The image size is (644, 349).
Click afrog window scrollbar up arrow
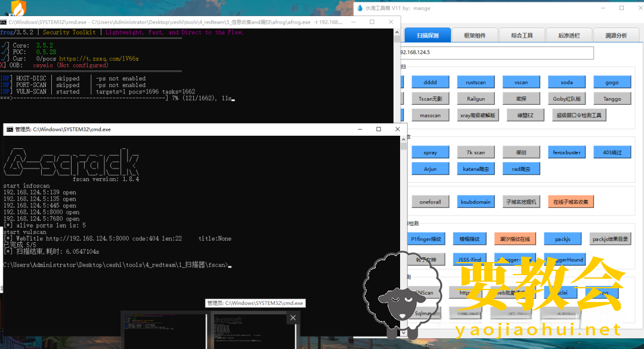point(397,32)
